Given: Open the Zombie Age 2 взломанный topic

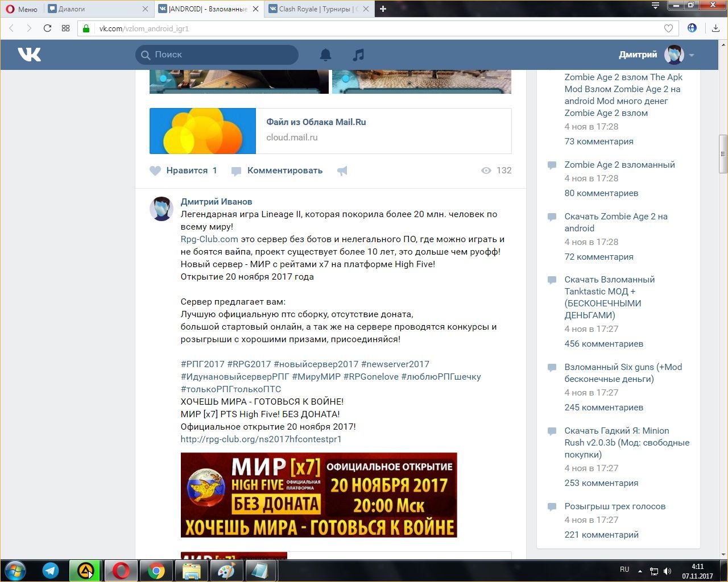Looking at the screenshot, I should click(619, 165).
